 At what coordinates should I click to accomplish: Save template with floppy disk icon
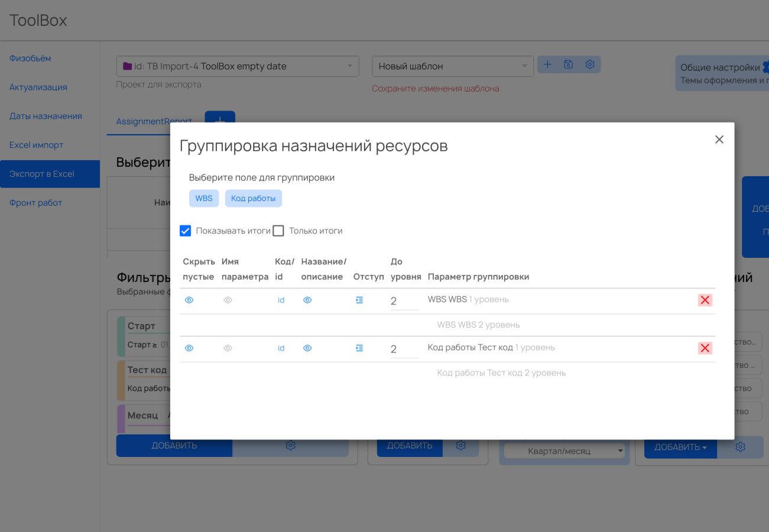(x=569, y=64)
